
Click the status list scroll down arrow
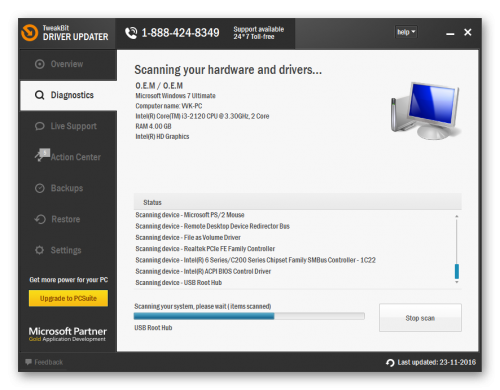pyautogui.click(x=457, y=282)
